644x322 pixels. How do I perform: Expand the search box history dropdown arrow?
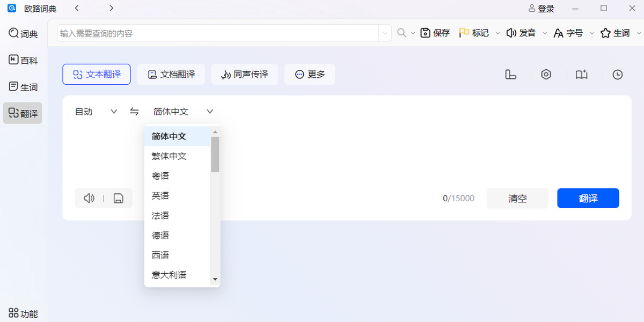pos(385,33)
